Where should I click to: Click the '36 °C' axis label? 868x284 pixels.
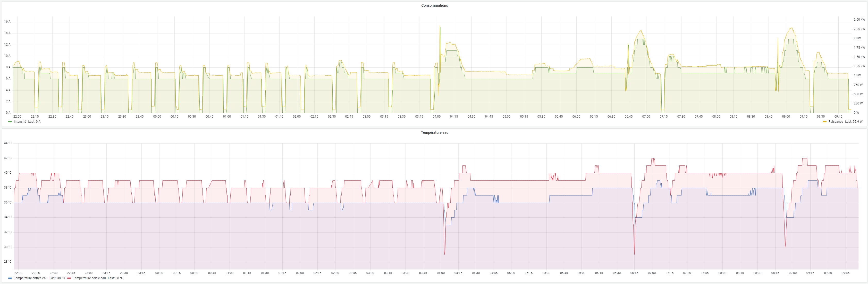pyautogui.click(x=8, y=202)
